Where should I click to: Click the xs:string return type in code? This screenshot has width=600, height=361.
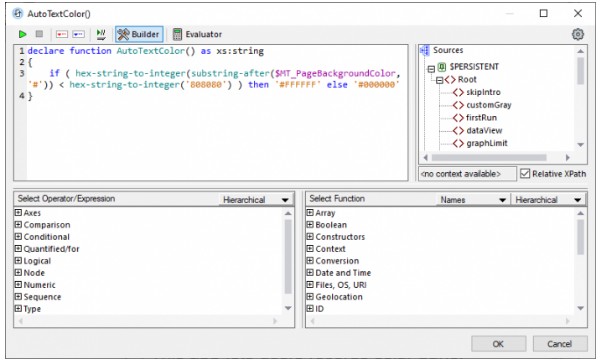[240, 51]
